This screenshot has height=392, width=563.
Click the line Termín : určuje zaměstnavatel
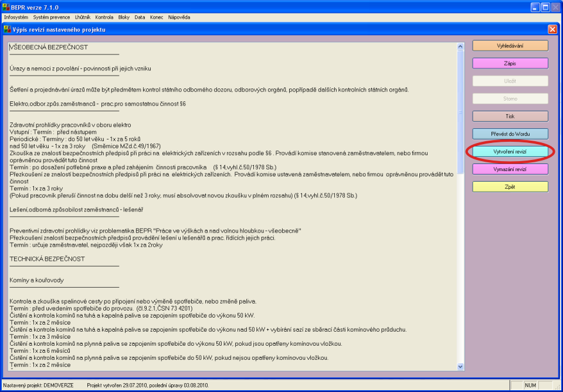(86, 245)
